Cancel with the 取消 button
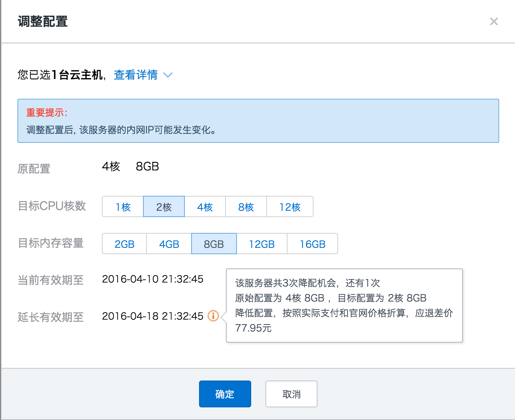This screenshot has height=420, width=515. (x=291, y=394)
